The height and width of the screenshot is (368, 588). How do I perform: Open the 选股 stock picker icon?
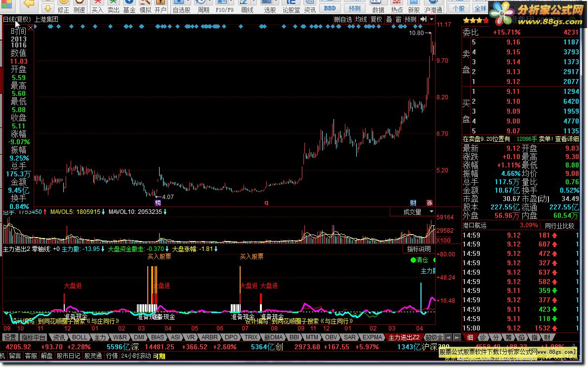pos(270,6)
